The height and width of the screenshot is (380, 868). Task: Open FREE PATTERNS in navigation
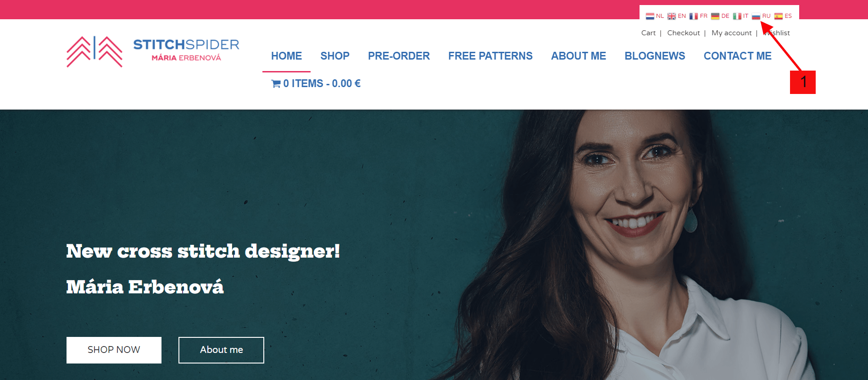[x=490, y=56]
